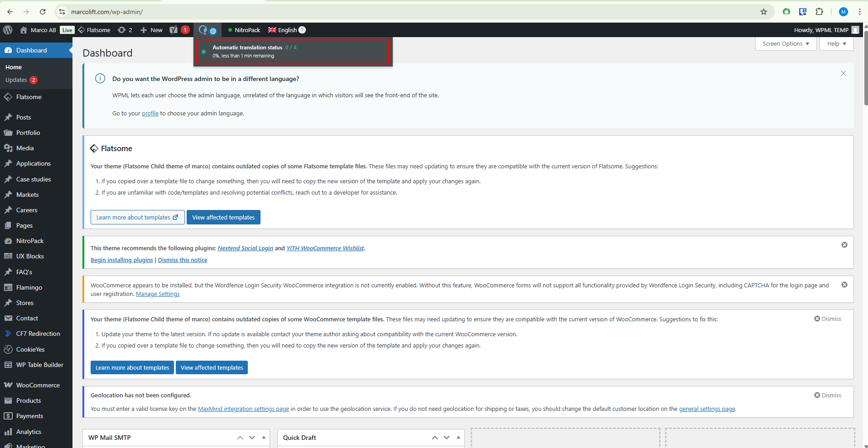Image resolution: width=868 pixels, height=448 pixels.
Task: Dismiss the WPML admin language notice
Action: [844, 73]
